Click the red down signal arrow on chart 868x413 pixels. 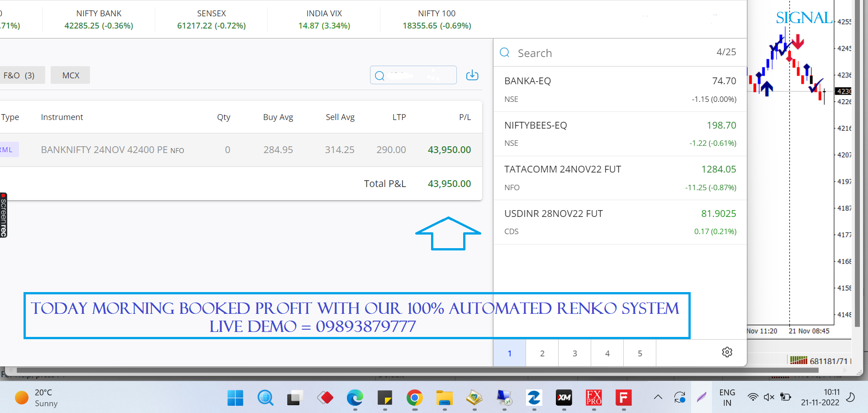(x=798, y=41)
